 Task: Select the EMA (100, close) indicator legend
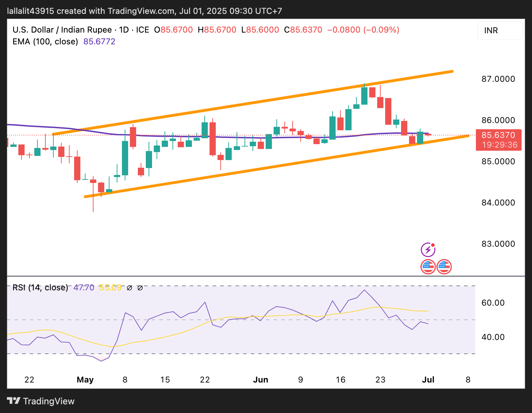[x=45, y=42]
